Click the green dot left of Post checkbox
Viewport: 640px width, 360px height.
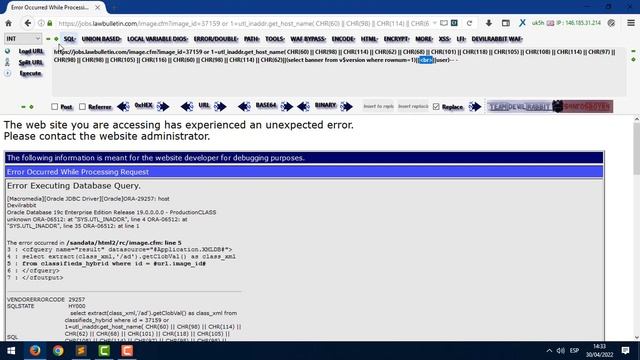[x=31, y=107]
